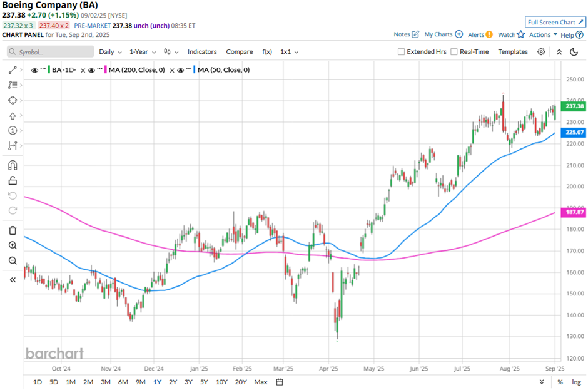
Task: Zoom out using magnifier minus icon
Action: coord(13,260)
